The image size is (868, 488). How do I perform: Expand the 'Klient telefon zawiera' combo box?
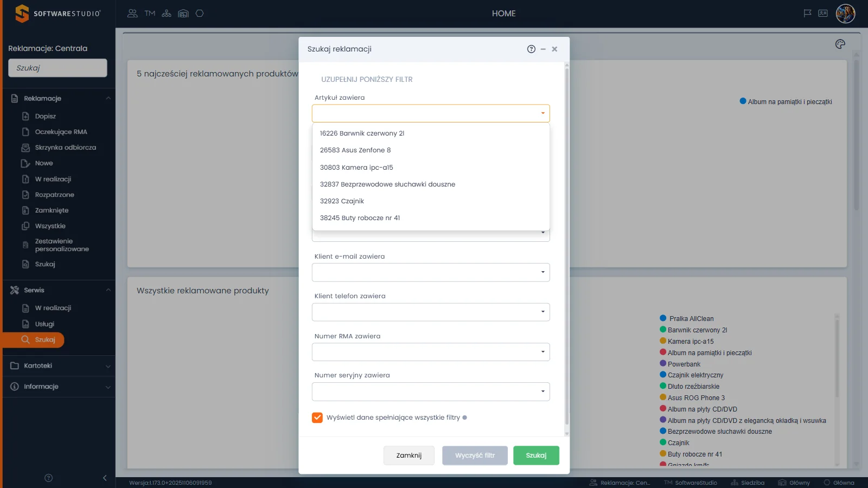(x=431, y=312)
